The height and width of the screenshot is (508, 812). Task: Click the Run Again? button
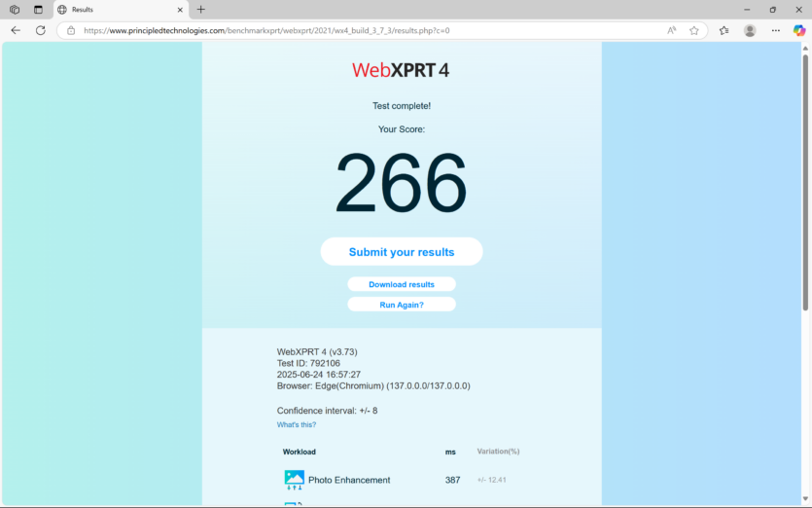(x=402, y=305)
